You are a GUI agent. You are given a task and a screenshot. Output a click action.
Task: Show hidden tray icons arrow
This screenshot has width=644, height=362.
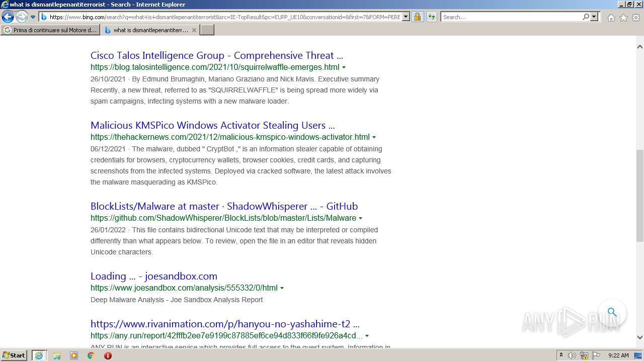[x=561, y=355]
